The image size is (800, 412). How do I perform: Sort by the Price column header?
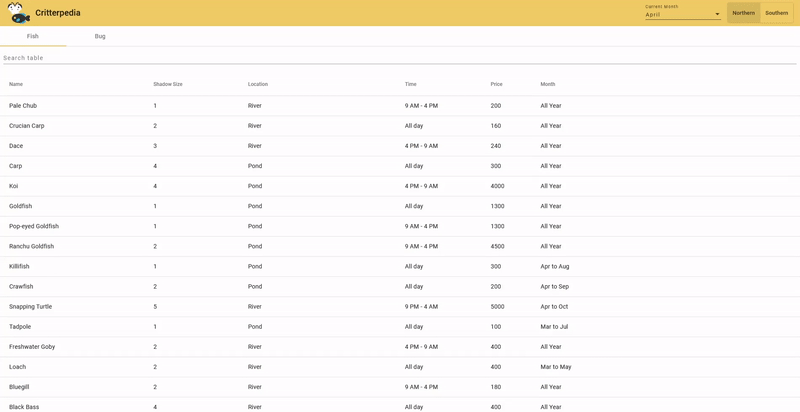(496, 84)
